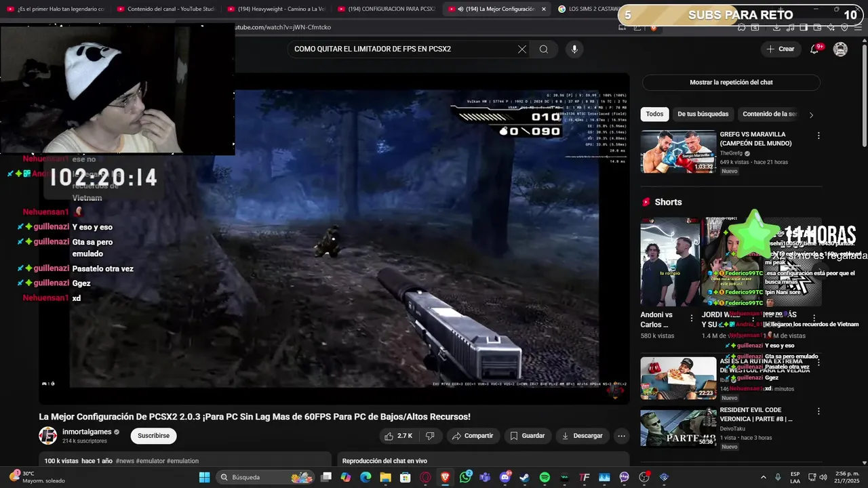This screenshot has height=488, width=868.
Task: Click Compartir button
Action: [473, 436]
